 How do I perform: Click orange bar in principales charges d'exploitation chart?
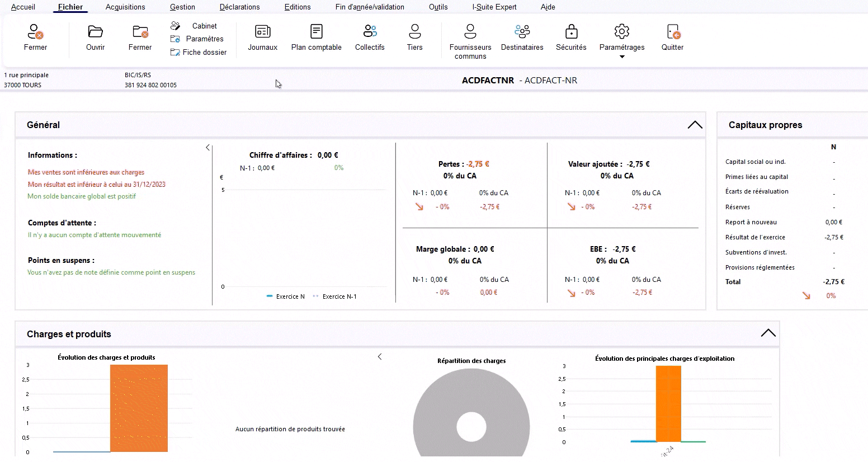click(668, 404)
